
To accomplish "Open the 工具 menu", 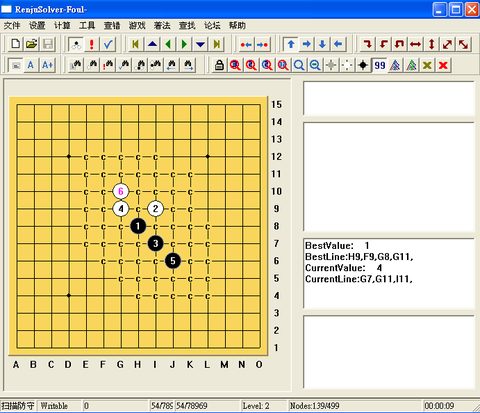I will (x=87, y=26).
